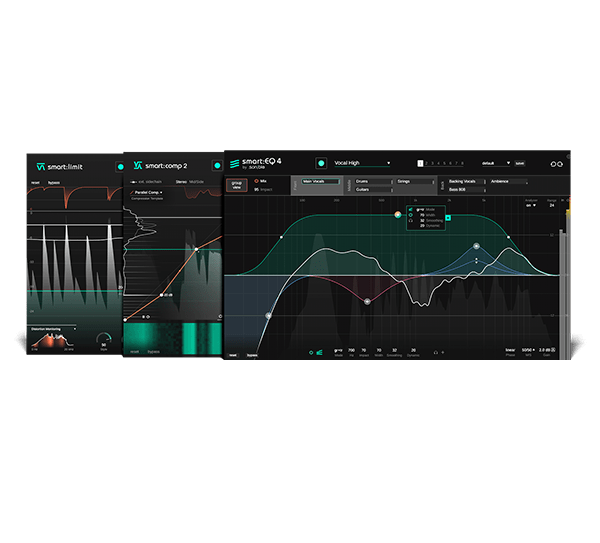Switch to state slot 5
This screenshot has height=543, width=600.
tap(444, 163)
